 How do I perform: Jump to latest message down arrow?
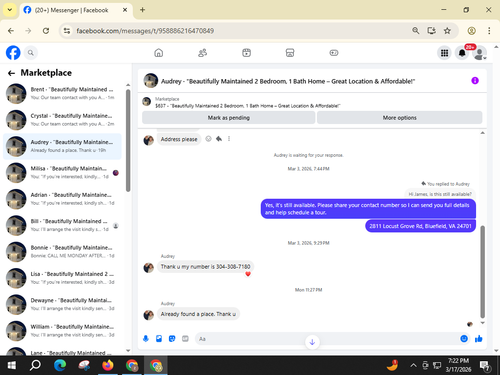click(x=312, y=342)
